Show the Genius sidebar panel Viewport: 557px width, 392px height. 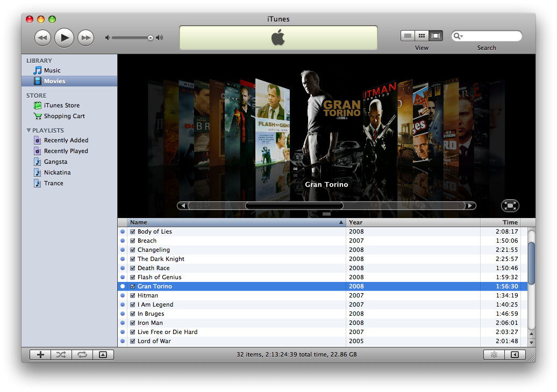click(x=515, y=355)
